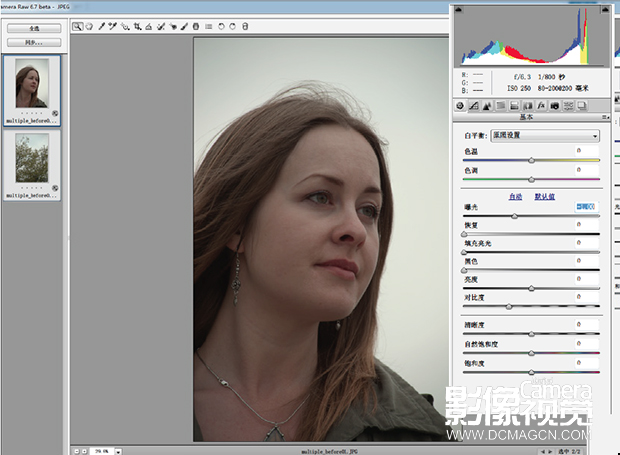
Task: Select the Crop tool
Action: 137,26
